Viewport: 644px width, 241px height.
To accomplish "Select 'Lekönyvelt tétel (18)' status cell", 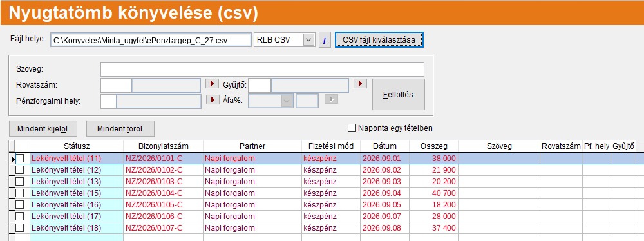I will pos(77,227).
